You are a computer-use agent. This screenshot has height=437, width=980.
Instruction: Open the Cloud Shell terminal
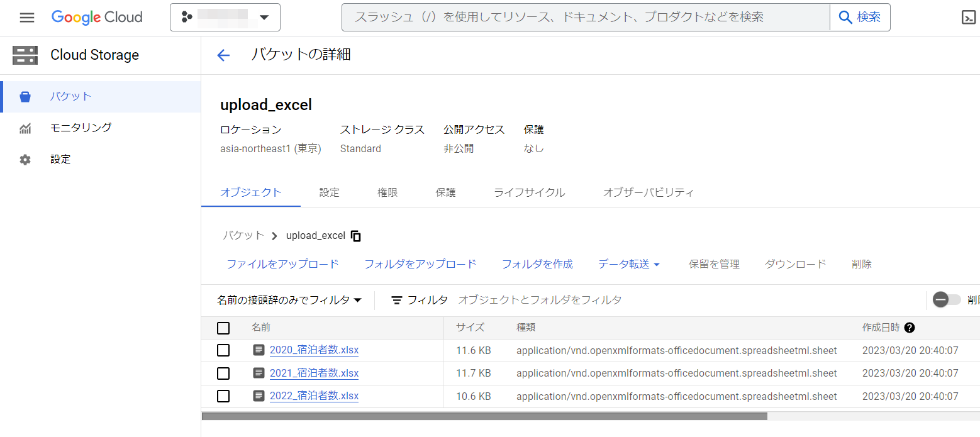(x=968, y=17)
